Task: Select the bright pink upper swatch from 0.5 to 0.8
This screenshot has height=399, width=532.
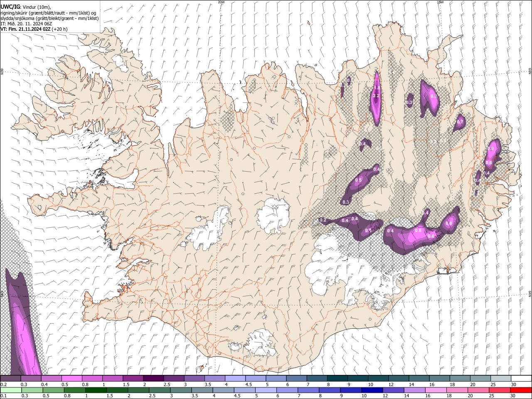Action: coord(71,378)
